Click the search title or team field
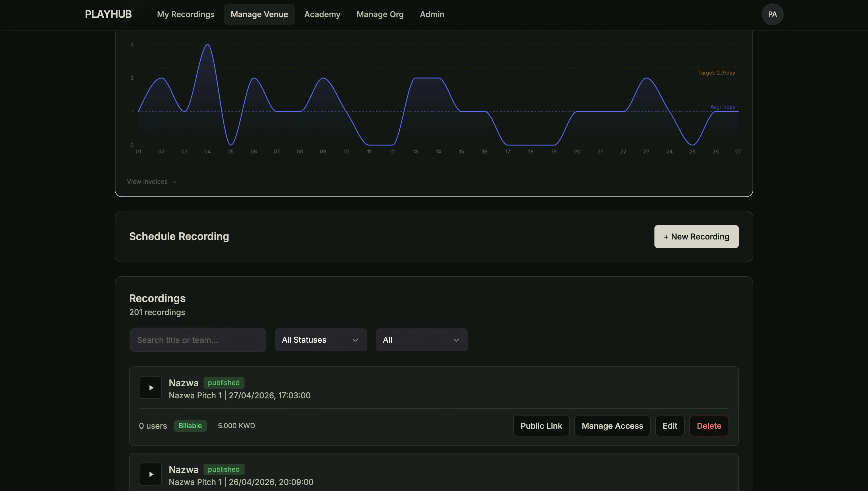868x491 pixels. pyautogui.click(x=198, y=340)
